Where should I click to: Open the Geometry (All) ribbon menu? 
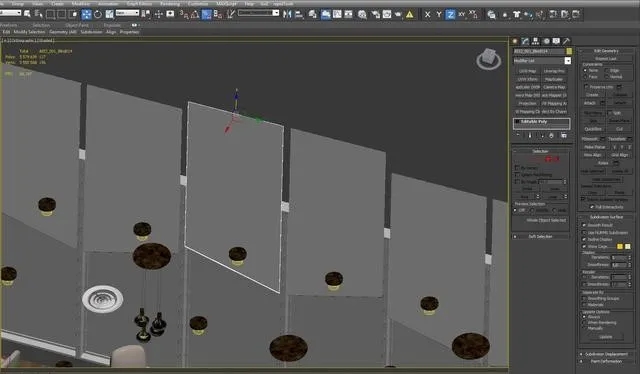point(62,32)
